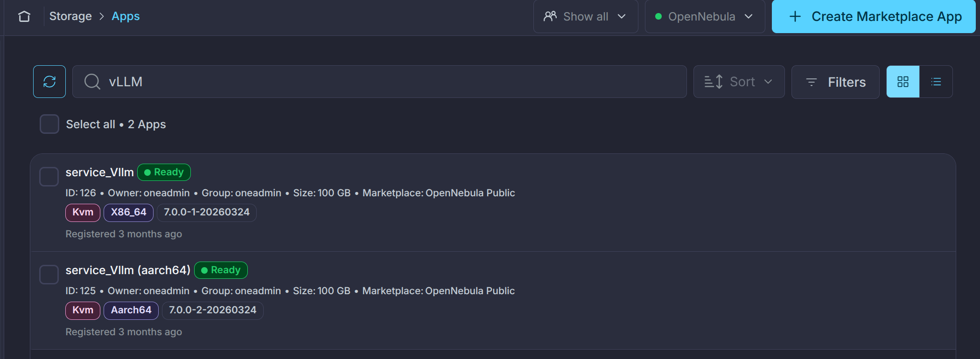This screenshot has width=980, height=359.
Task: Open the service_Vllm (aarch64) app title
Action: tap(128, 270)
